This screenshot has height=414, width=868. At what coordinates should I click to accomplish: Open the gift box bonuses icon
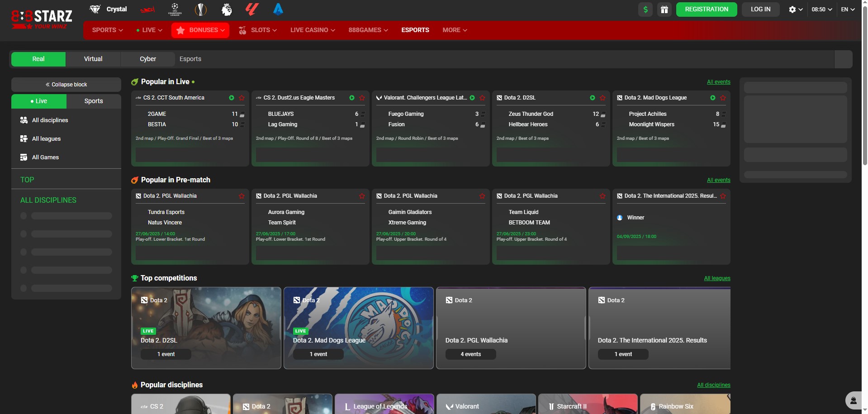664,10
